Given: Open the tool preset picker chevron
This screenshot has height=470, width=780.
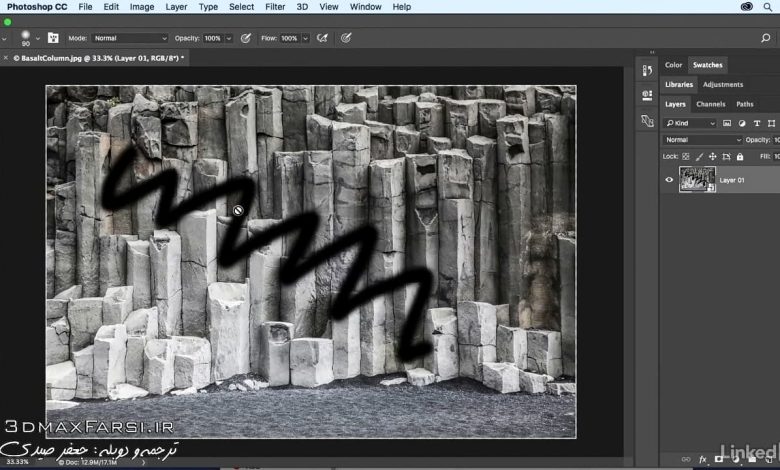Looking at the screenshot, I should coord(4,38).
